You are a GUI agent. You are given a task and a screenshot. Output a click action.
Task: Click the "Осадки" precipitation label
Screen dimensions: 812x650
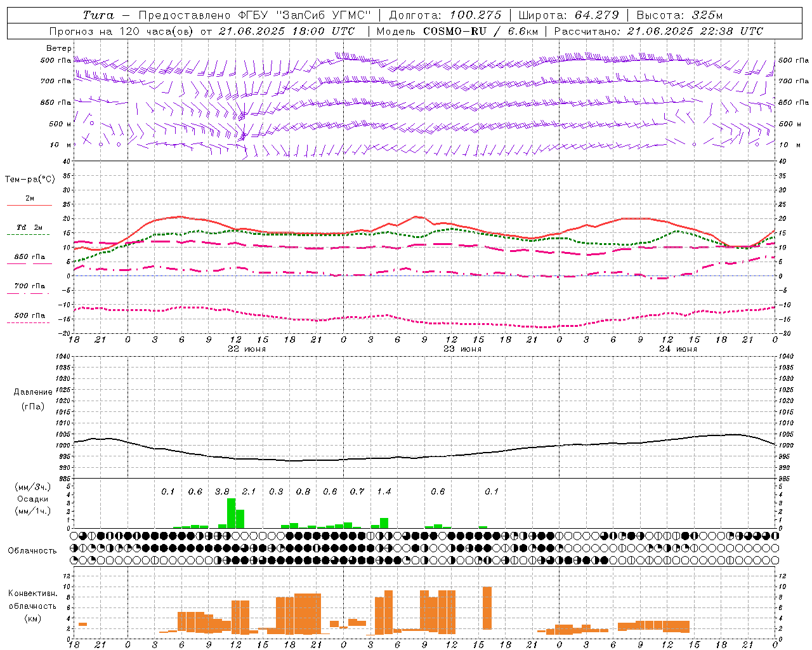(x=33, y=499)
